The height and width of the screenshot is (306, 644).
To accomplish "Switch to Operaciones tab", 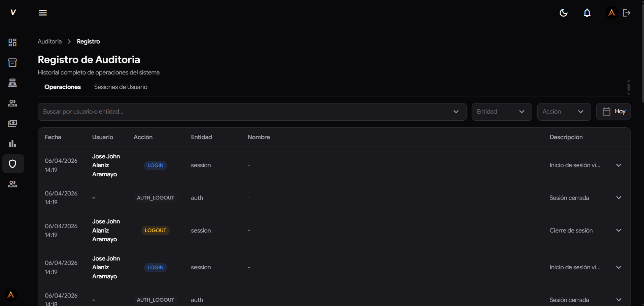I will 63,87.
